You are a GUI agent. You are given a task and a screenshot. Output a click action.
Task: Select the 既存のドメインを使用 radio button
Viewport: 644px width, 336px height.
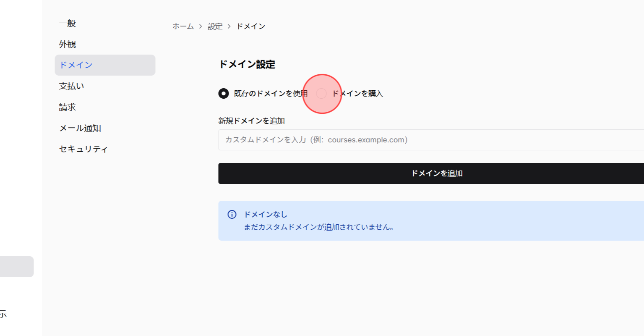[223, 93]
